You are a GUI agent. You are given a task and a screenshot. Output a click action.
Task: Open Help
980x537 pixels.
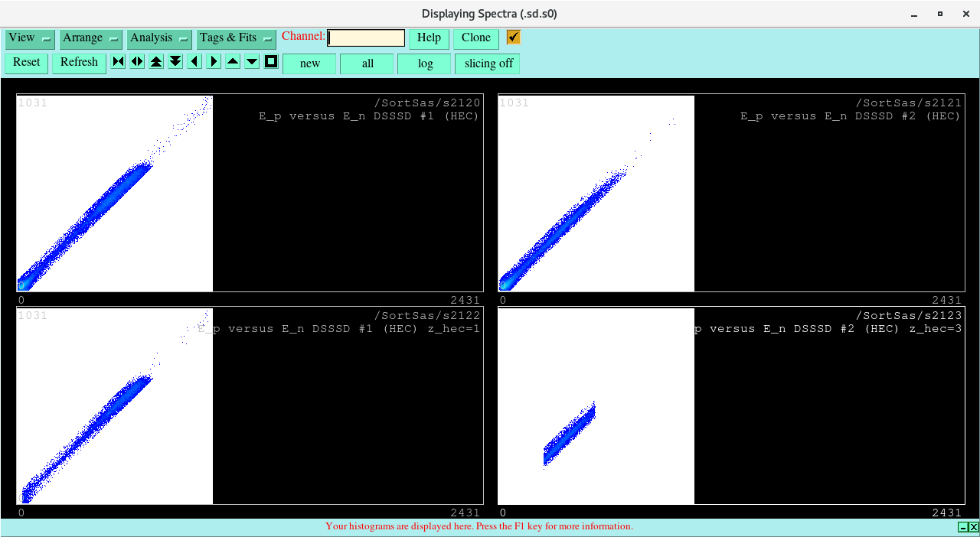click(x=429, y=38)
